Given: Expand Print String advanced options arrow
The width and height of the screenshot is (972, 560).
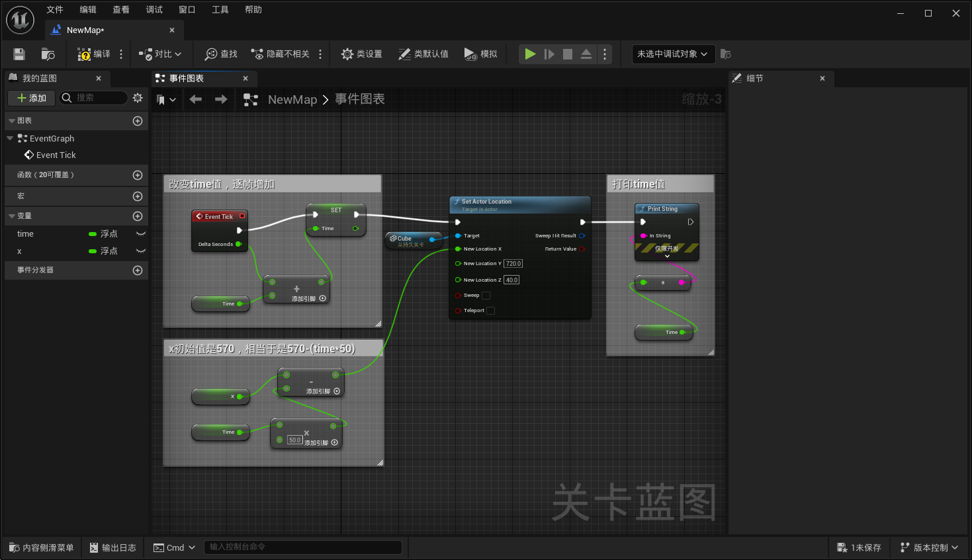Looking at the screenshot, I should coord(667,257).
